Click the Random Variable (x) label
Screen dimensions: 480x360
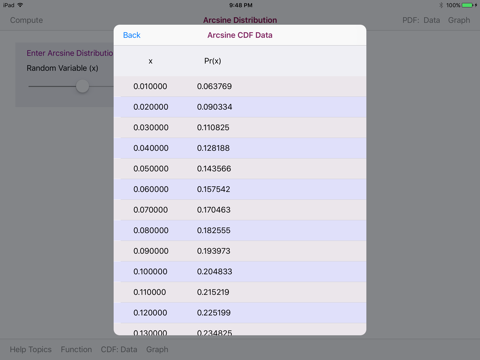pyautogui.click(x=62, y=68)
